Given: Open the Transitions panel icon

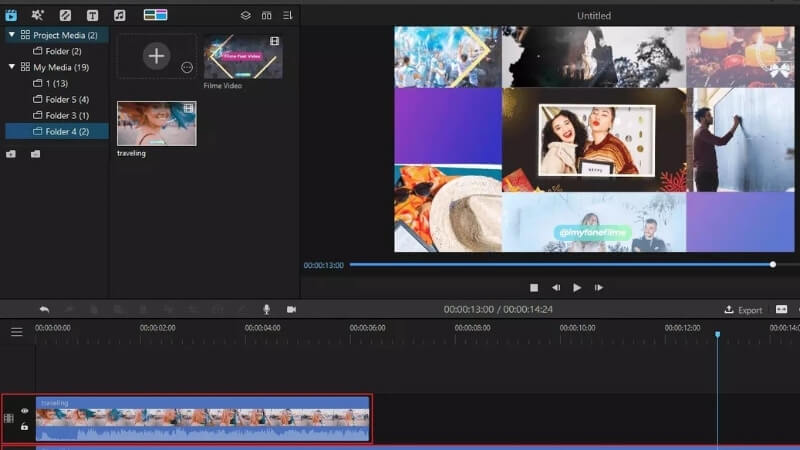Looking at the screenshot, I should 65,15.
